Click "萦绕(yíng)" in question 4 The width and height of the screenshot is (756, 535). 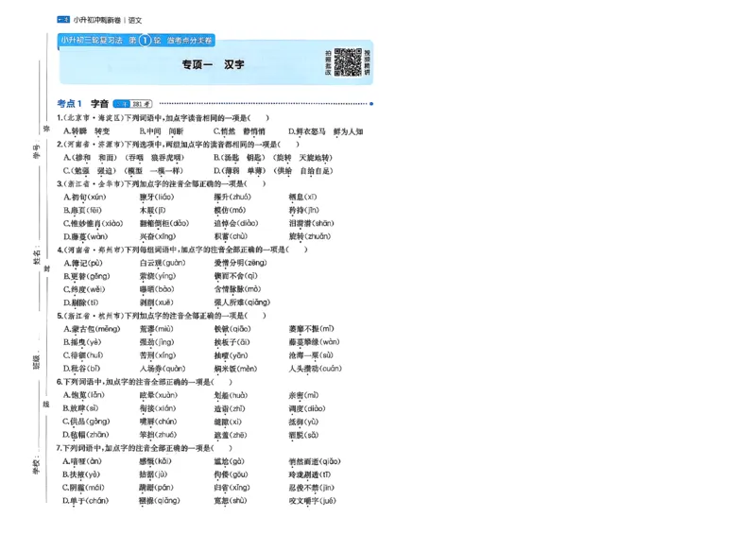coord(158,276)
